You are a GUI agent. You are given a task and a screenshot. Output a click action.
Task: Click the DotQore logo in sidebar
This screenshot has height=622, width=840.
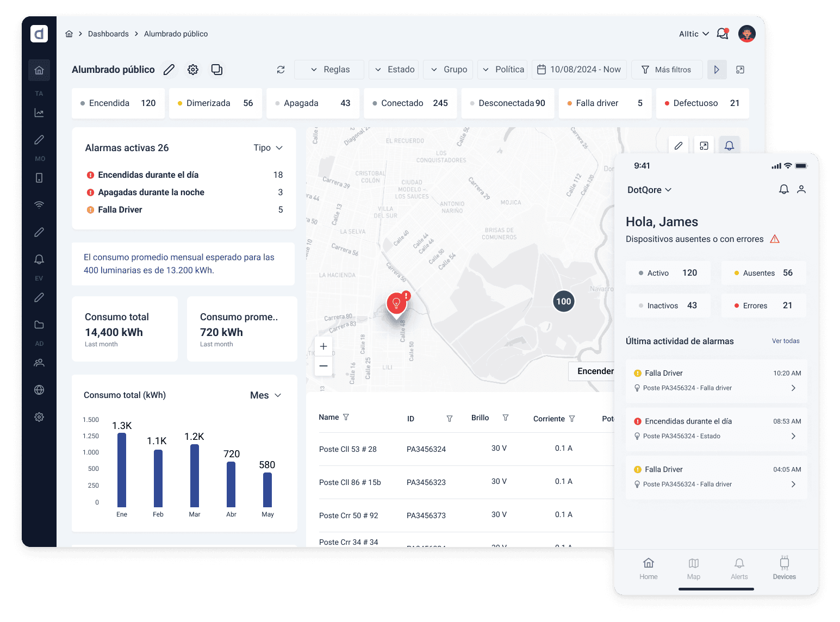tap(39, 34)
